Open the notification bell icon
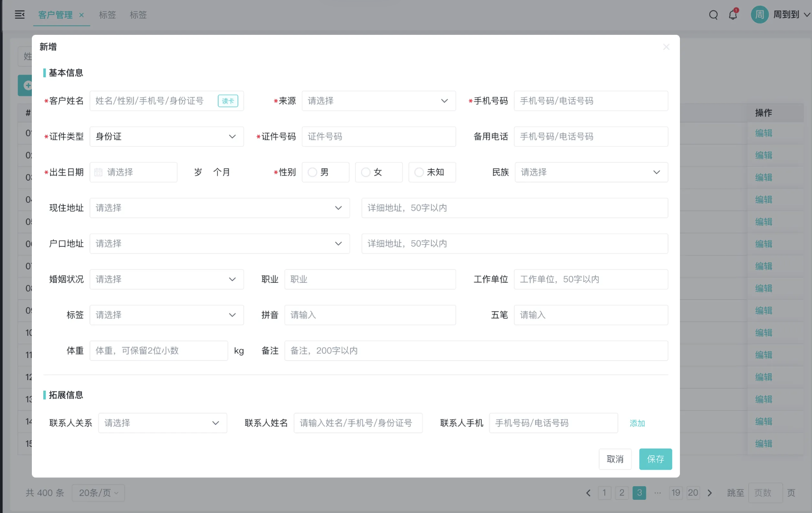This screenshot has height=513, width=812. pyautogui.click(x=733, y=15)
